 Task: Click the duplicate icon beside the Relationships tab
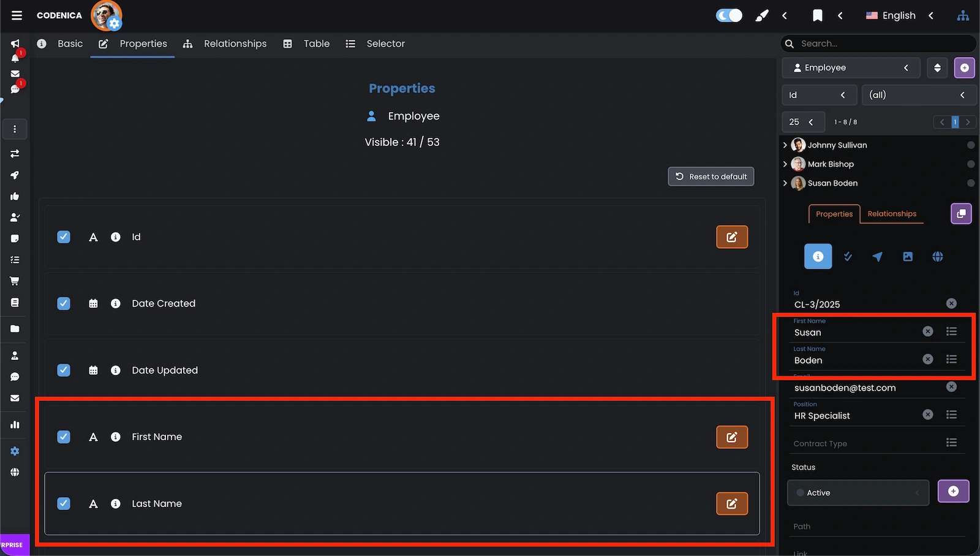click(x=960, y=213)
